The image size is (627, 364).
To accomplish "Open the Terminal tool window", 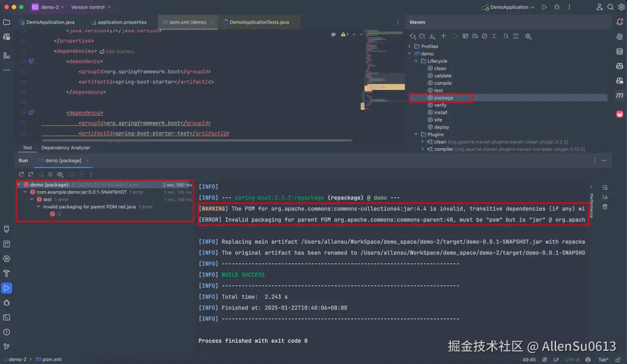I will (7, 317).
